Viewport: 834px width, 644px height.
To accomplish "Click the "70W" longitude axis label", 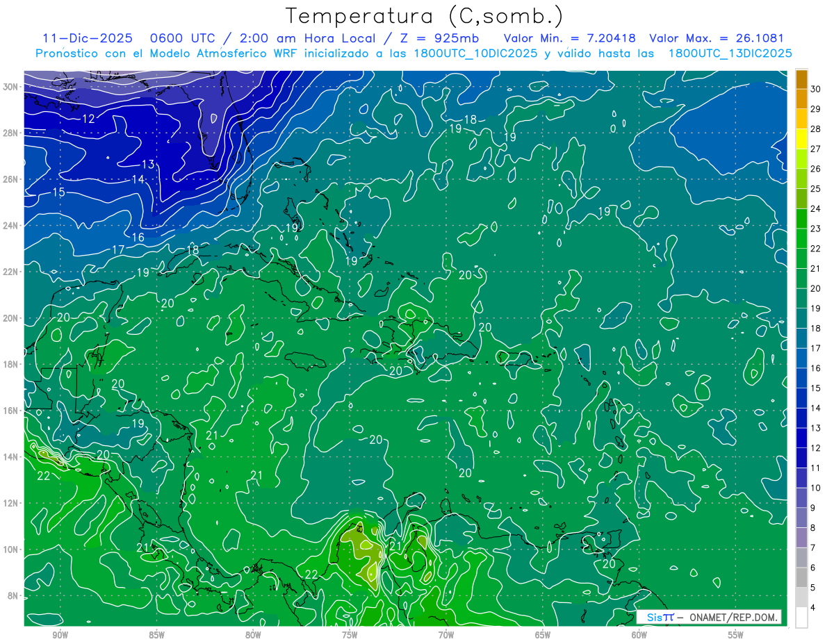I will 446,636.
